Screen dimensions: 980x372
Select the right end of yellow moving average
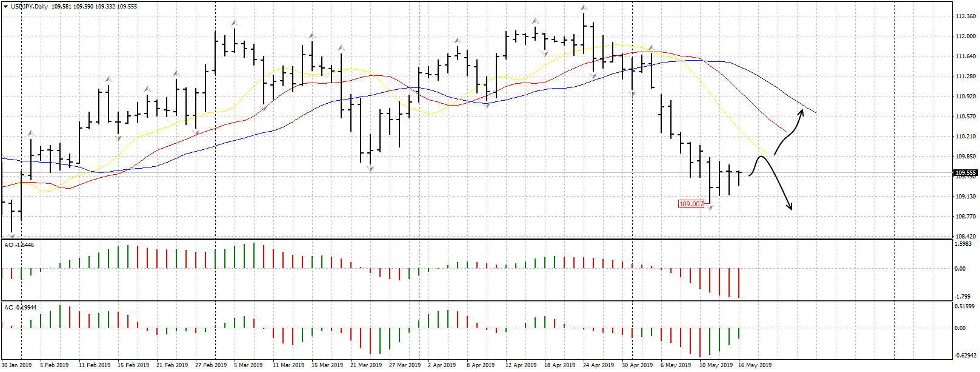point(772,155)
